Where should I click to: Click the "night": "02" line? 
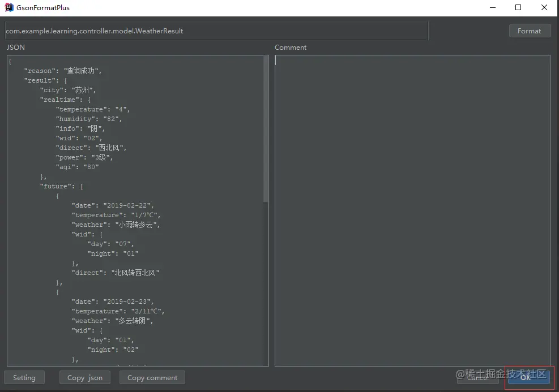tap(113, 350)
